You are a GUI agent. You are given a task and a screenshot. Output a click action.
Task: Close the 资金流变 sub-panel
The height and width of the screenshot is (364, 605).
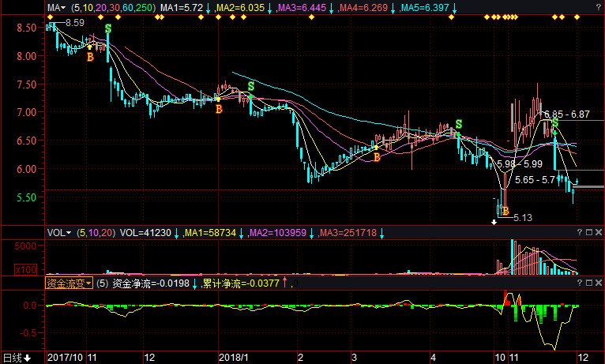(599, 283)
